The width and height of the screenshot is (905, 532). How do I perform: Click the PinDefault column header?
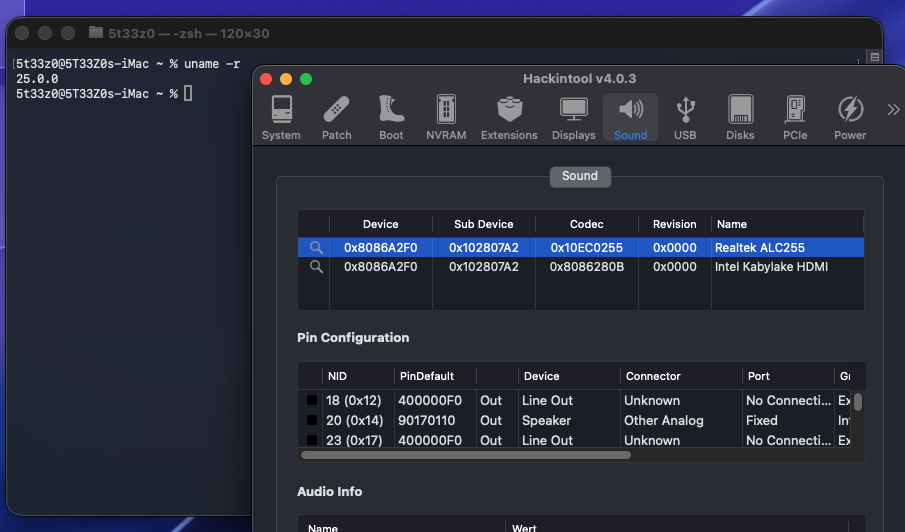[435, 376]
